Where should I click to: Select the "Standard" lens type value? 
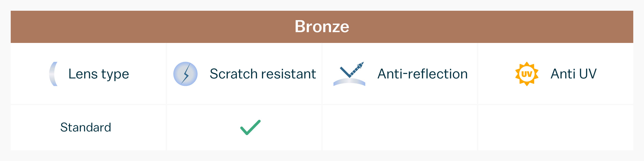[x=86, y=127]
